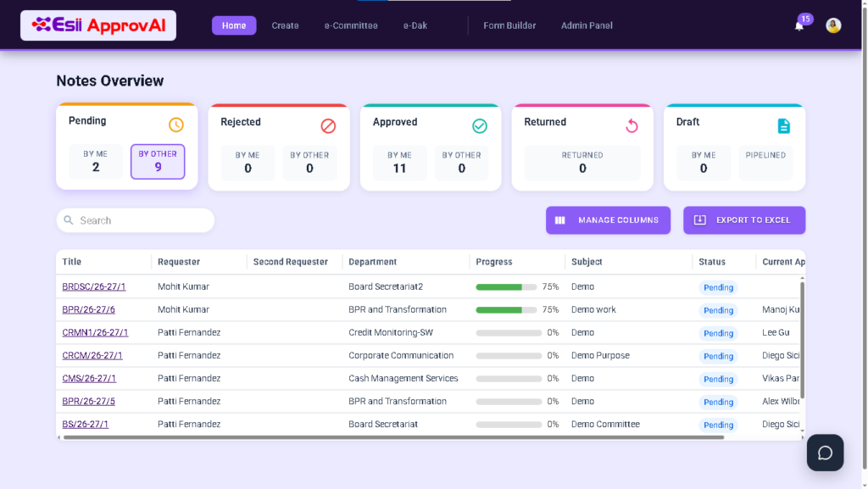
Task: Click the Returned arrow icon
Action: (632, 126)
